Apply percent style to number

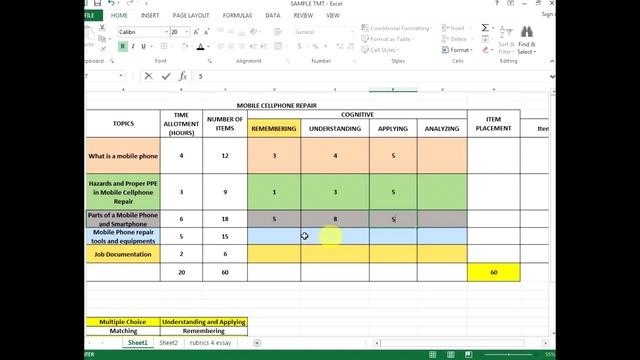click(315, 47)
